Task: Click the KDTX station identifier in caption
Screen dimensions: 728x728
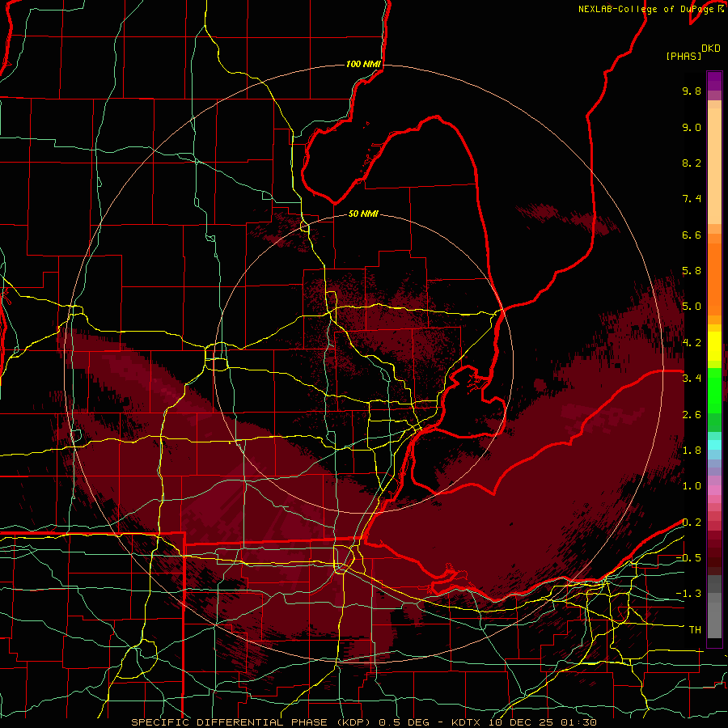Action: (x=467, y=722)
